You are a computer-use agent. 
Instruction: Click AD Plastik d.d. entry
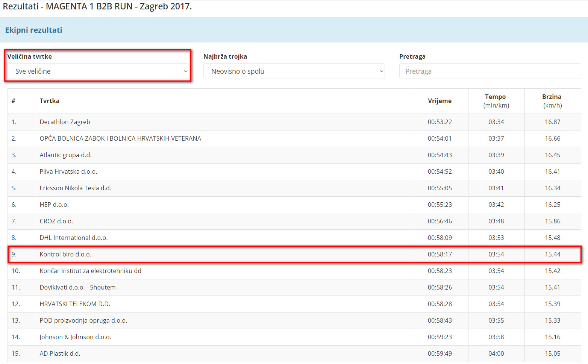[60, 353]
